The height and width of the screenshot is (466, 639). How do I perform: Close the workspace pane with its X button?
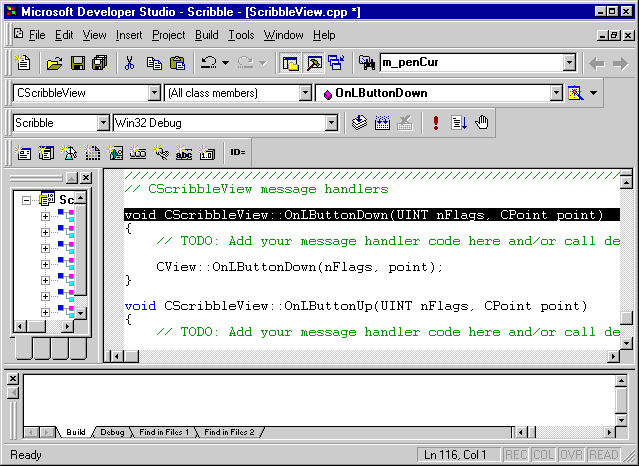coord(86,178)
